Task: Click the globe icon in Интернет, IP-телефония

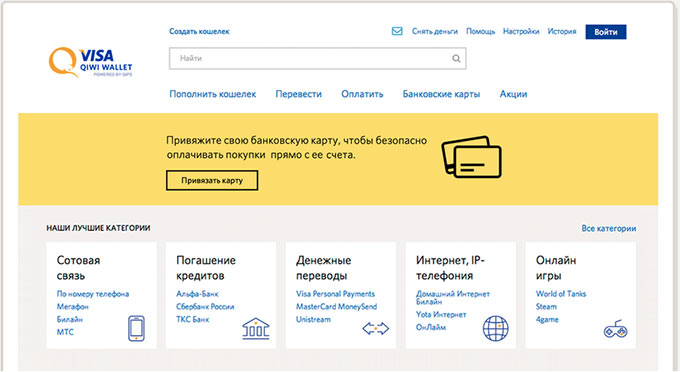Action: click(x=495, y=328)
